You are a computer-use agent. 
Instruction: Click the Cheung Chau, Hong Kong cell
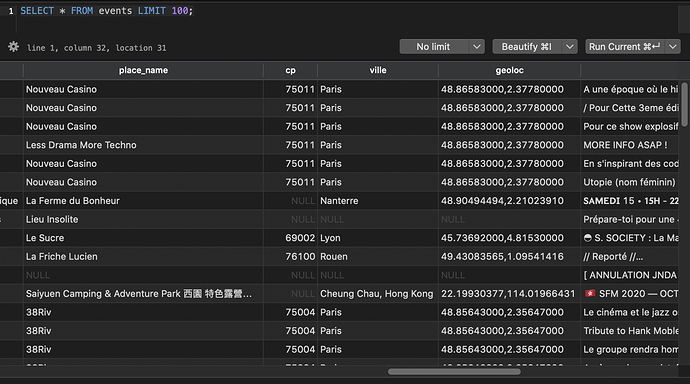coord(378,294)
